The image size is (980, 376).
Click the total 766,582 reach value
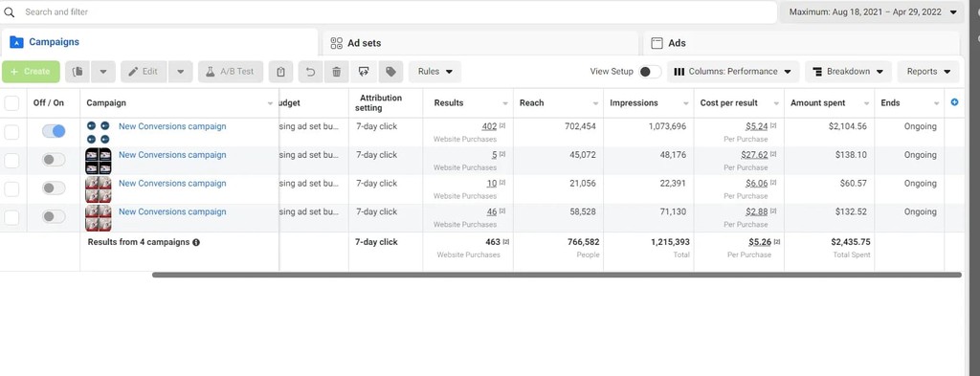click(583, 242)
